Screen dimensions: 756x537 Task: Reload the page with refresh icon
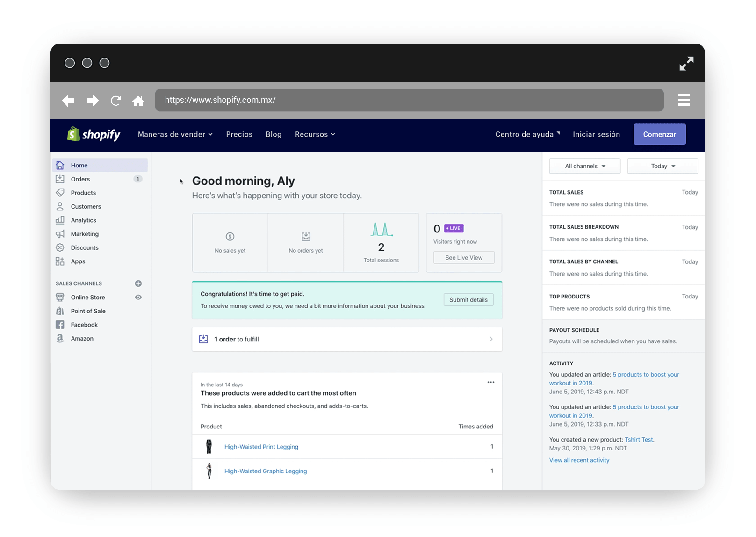116,101
